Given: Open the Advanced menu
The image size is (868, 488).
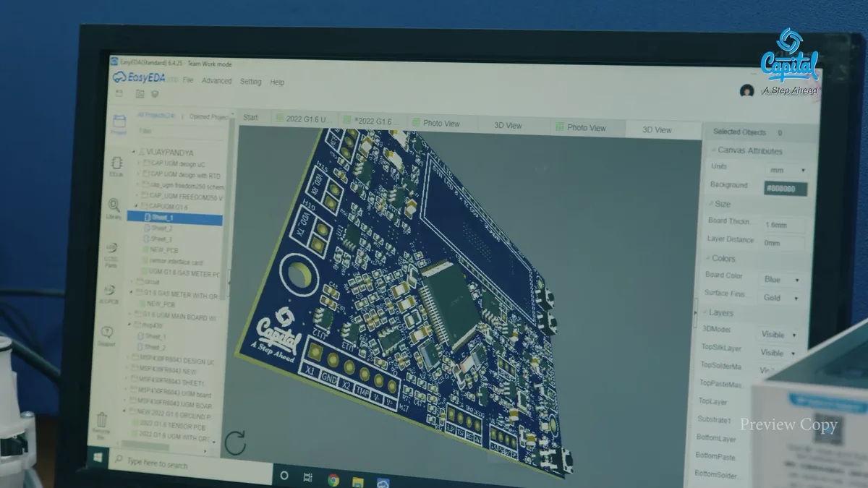Looking at the screenshot, I should tap(216, 81).
